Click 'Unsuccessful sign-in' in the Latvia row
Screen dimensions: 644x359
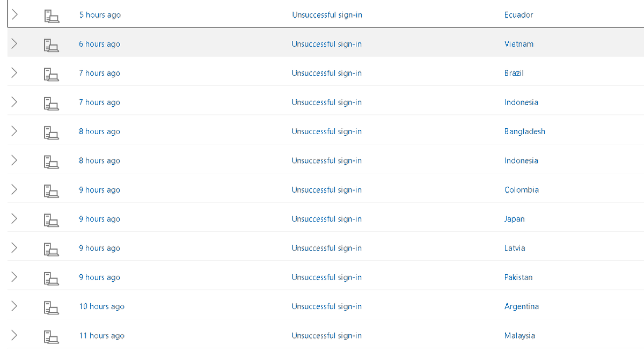click(327, 248)
